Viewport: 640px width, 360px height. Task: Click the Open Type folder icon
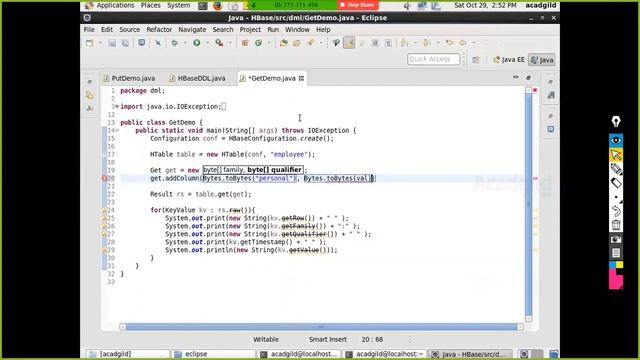pyautogui.click(x=284, y=43)
